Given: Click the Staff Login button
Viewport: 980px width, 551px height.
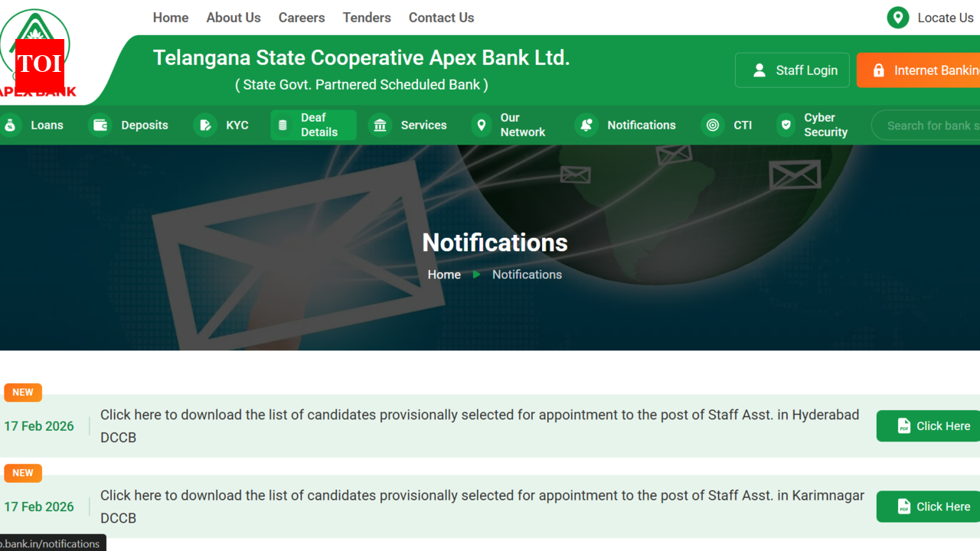Looking at the screenshot, I should tap(792, 70).
